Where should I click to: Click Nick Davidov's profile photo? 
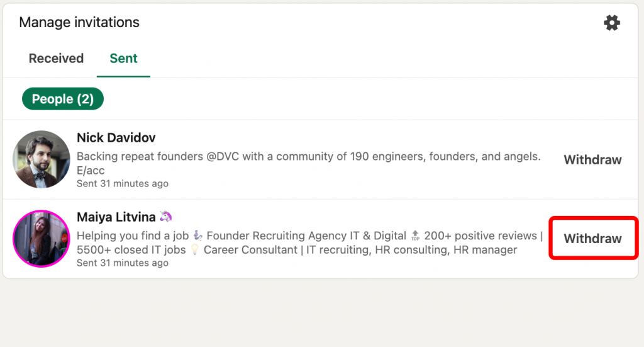point(41,159)
